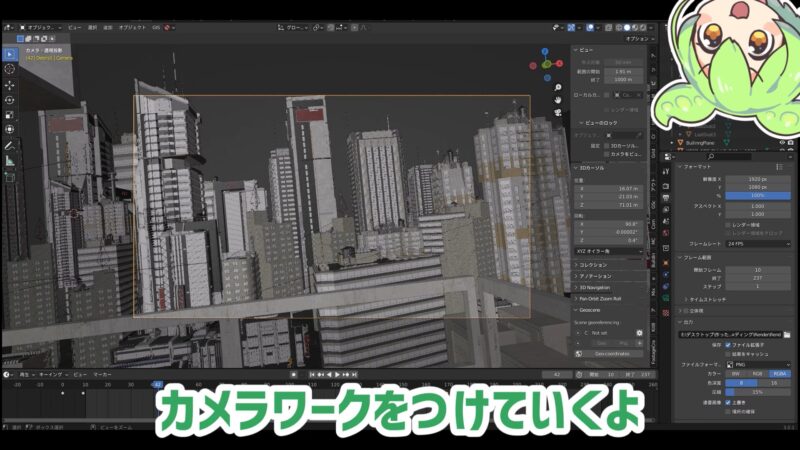Click the zoom magnifier icon in the viewport
Screen dimensions: 800x450
coord(559,86)
